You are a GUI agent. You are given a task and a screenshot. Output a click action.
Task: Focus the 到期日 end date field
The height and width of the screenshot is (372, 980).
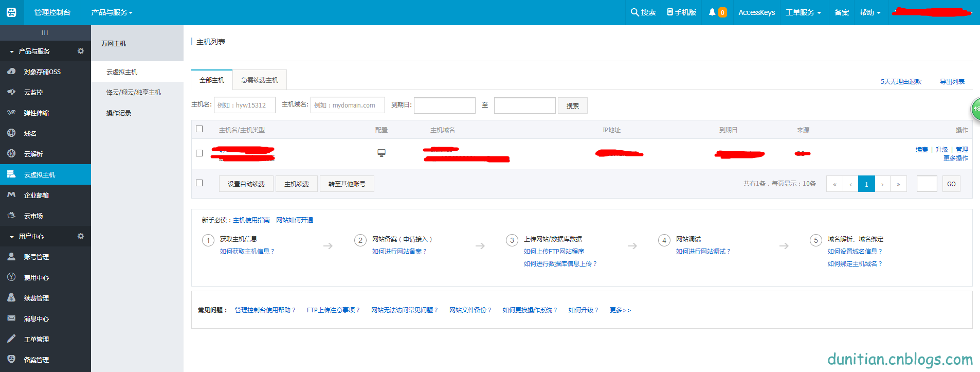click(x=525, y=105)
